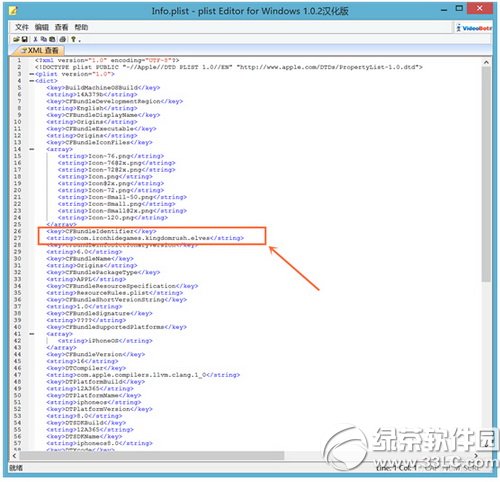Click the VideoBot logo icon
This screenshot has height=482, width=500.
coord(474,28)
